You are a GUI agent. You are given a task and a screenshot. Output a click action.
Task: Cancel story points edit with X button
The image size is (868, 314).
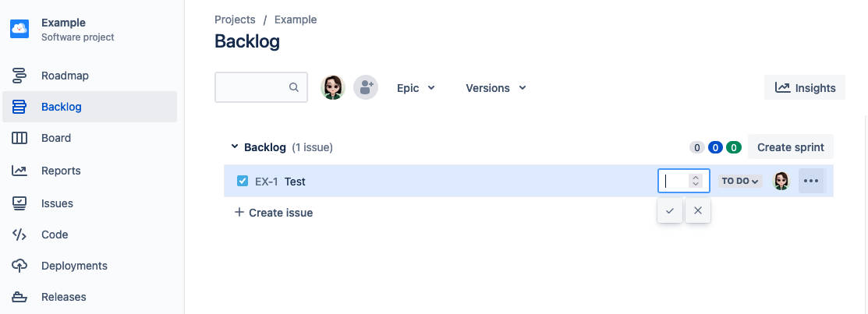pyautogui.click(x=698, y=210)
